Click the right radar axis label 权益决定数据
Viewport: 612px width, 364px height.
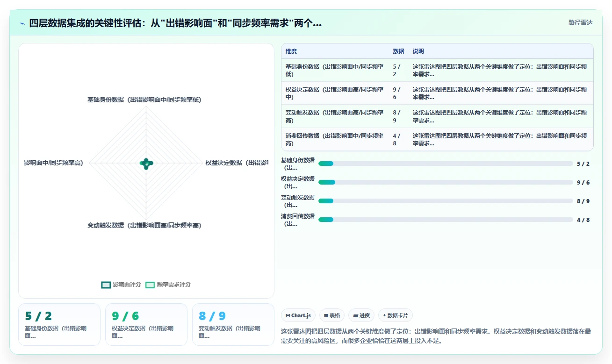click(237, 163)
